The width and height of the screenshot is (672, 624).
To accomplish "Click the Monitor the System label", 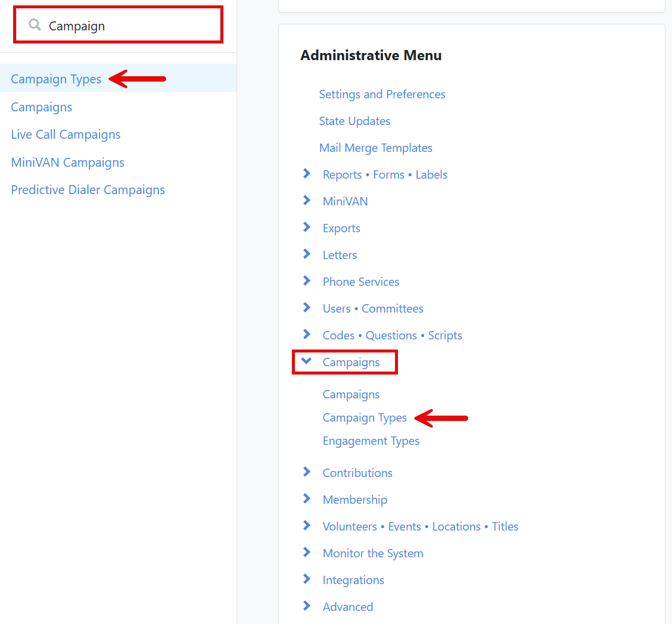I will (x=373, y=553).
